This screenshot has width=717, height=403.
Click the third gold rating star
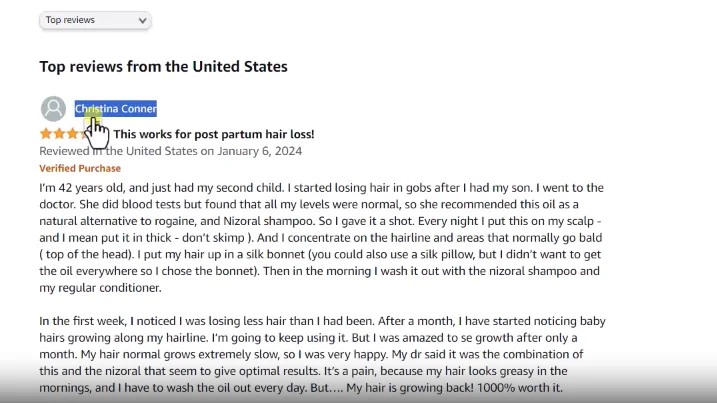[x=72, y=134]
